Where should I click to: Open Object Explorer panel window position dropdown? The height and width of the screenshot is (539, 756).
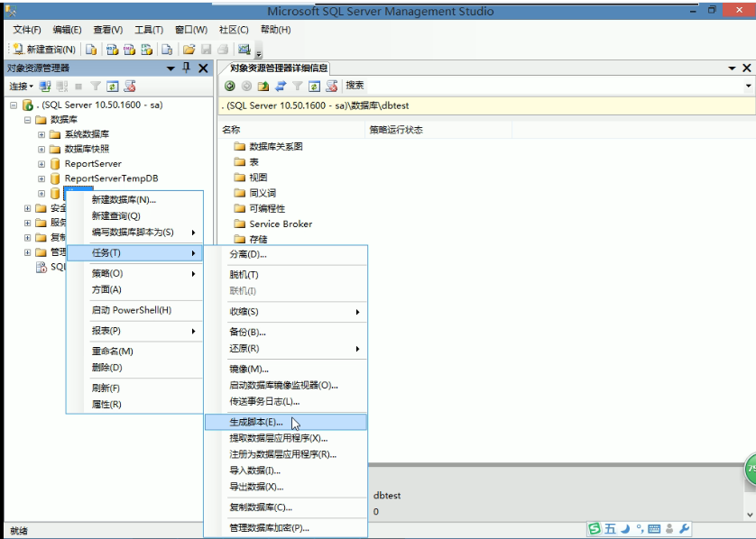coord(171,69)
